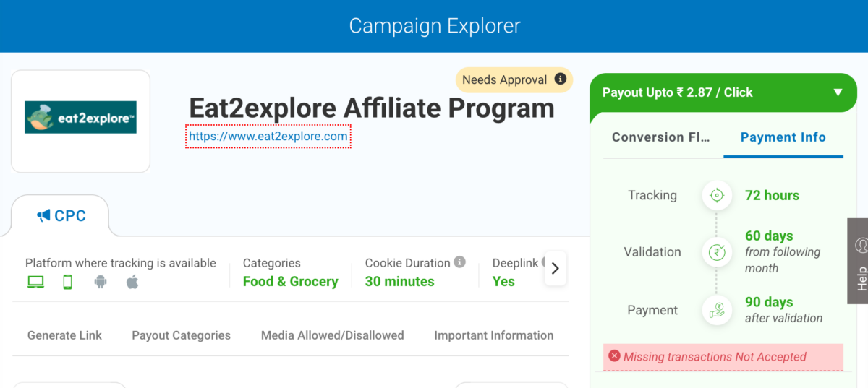This screenshot has height=388, width=868.
Task: Open the eat2explore.com website link
Action: (268, 136)
